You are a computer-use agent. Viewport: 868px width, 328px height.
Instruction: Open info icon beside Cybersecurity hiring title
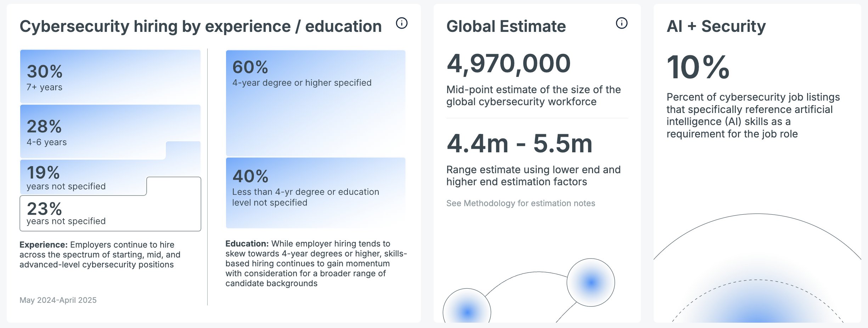(x=401, y=23)
